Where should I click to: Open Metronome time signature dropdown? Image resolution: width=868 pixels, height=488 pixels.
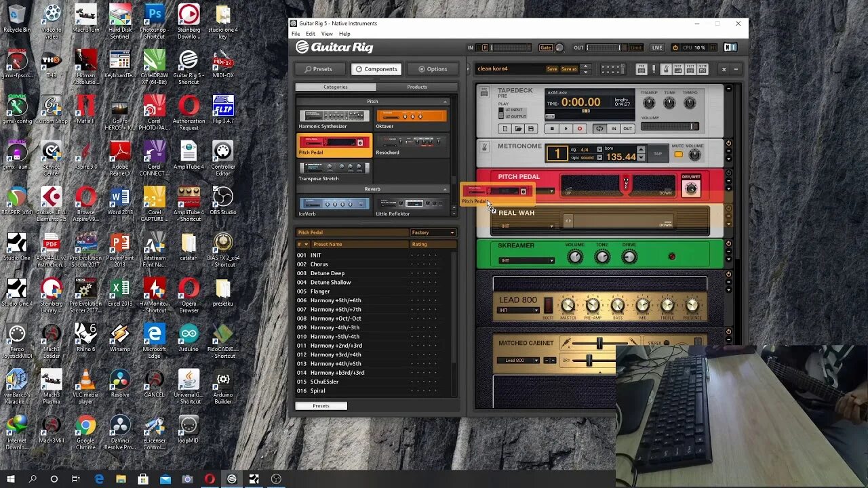point(599,148)
